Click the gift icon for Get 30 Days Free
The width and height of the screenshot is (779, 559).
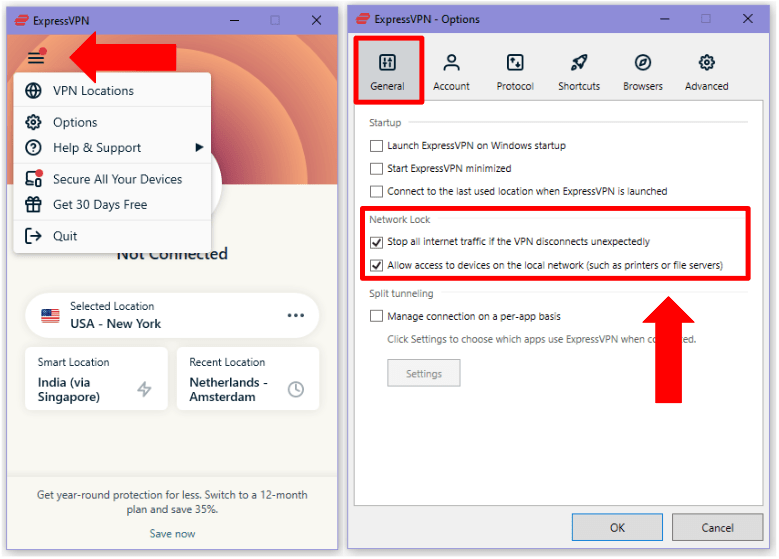pos(33,204)
